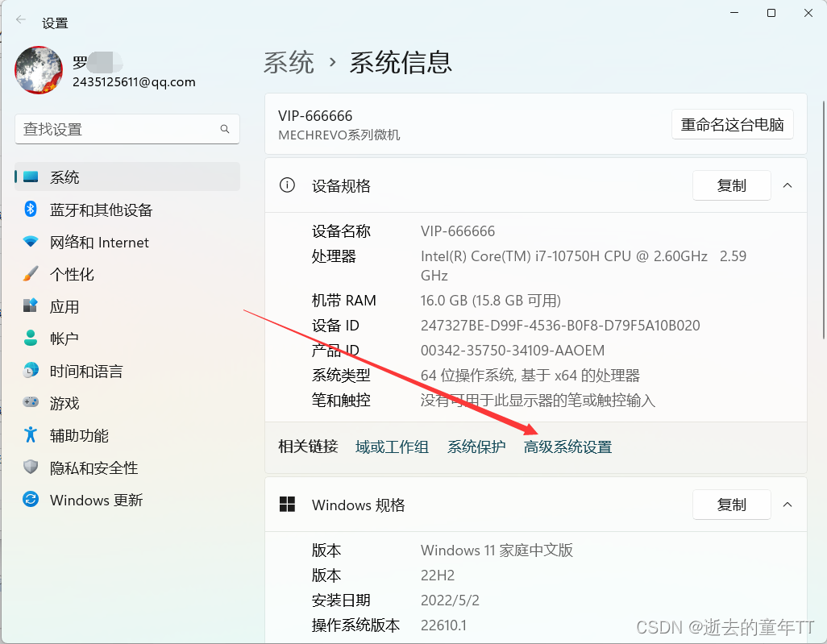Click 重命名这台电脑 button

732,124
